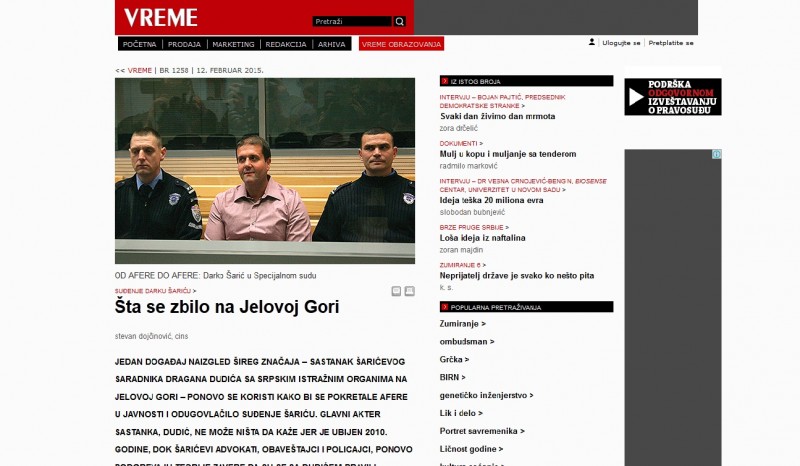Click the ad info icon
Image resolution: width=800 pixels, height=466 pixels.
tap(716, 154)
